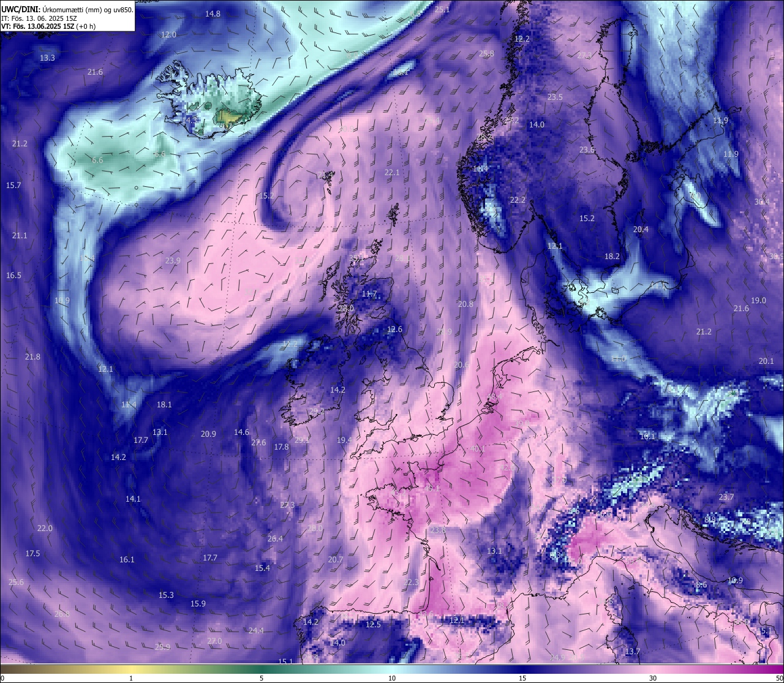Image resolution: width=784 pixels, height=683 pixels.
Task: Click the 19.0 value label
Action: (x=758, y=300)
